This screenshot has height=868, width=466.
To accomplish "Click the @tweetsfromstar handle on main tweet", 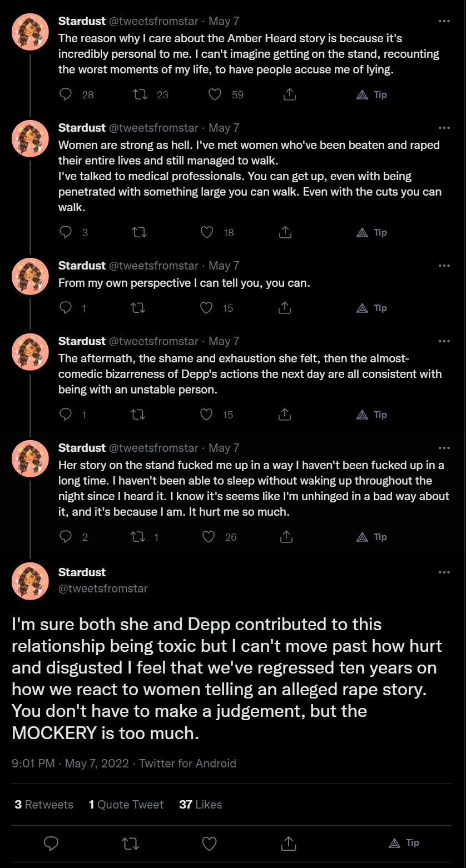I will pos(103,588).
